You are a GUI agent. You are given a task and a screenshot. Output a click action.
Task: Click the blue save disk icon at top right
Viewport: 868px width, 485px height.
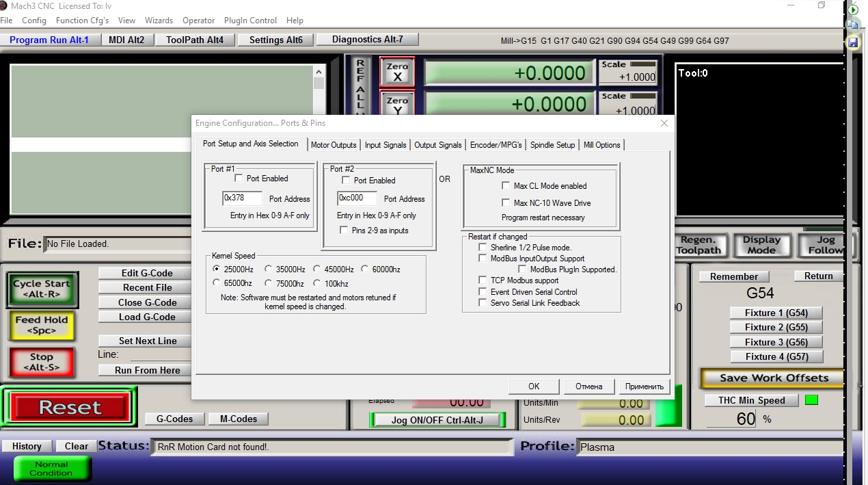point(852,42)
